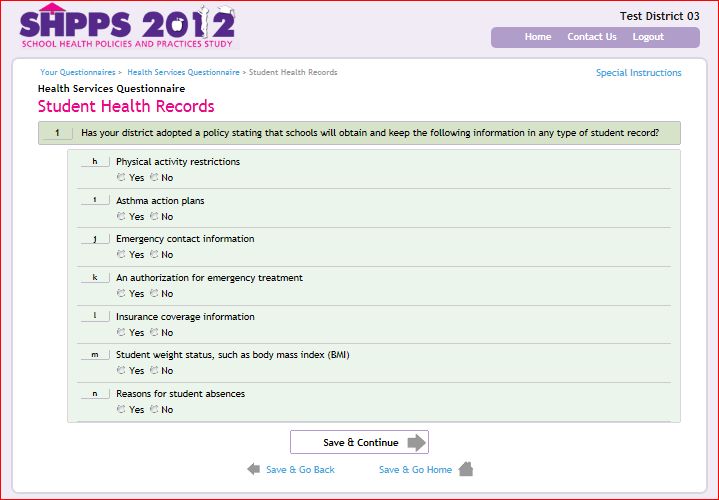Go to Your Questionnaires breadcrumb
Screen dimensions: 719x500
click(x=78, y=72)
